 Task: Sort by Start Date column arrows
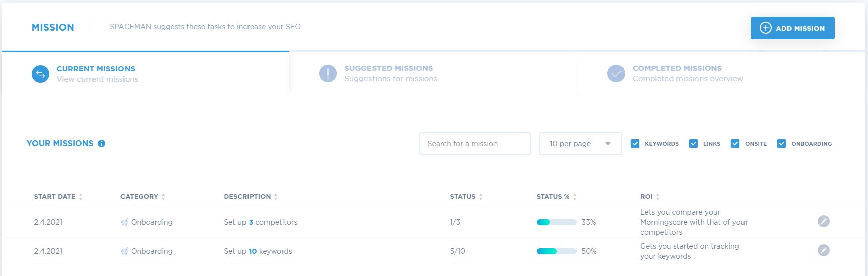click(x=81, y=197)
